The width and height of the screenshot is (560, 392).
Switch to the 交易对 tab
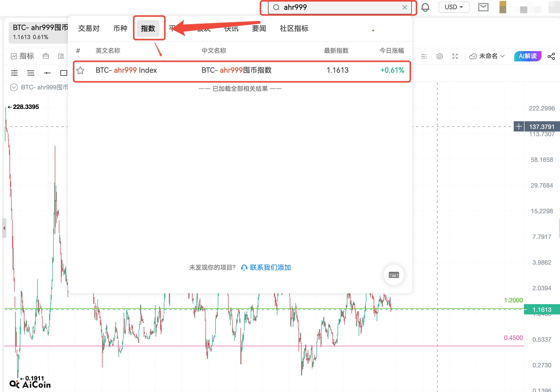click(x=88, y=29)
